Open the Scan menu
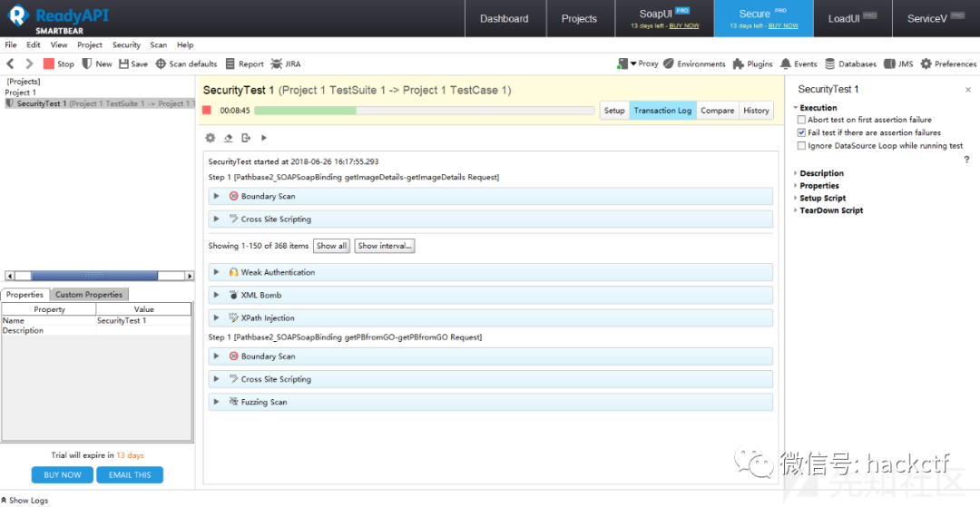This screenshot has width=980, height=507. point(159,45)
